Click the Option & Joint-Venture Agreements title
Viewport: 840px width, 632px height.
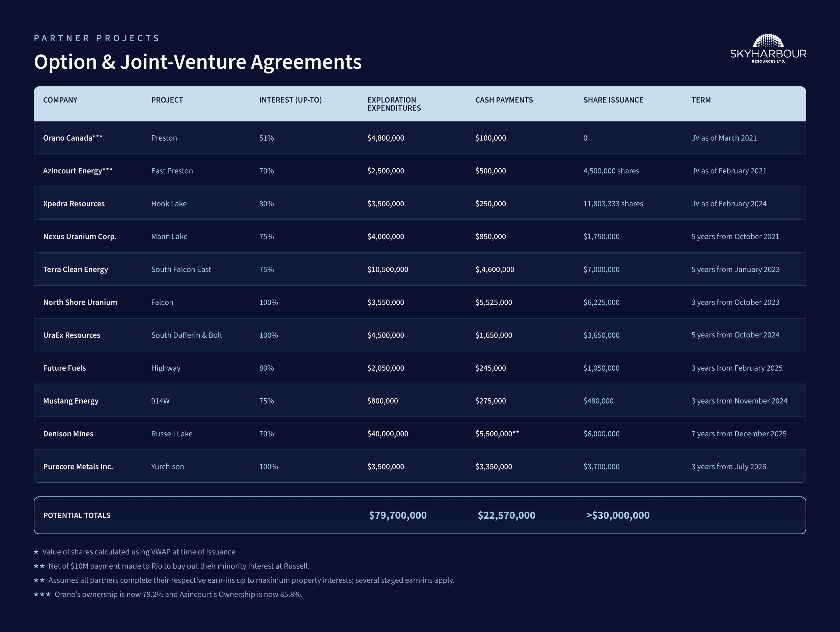click(x=198, y=62)
